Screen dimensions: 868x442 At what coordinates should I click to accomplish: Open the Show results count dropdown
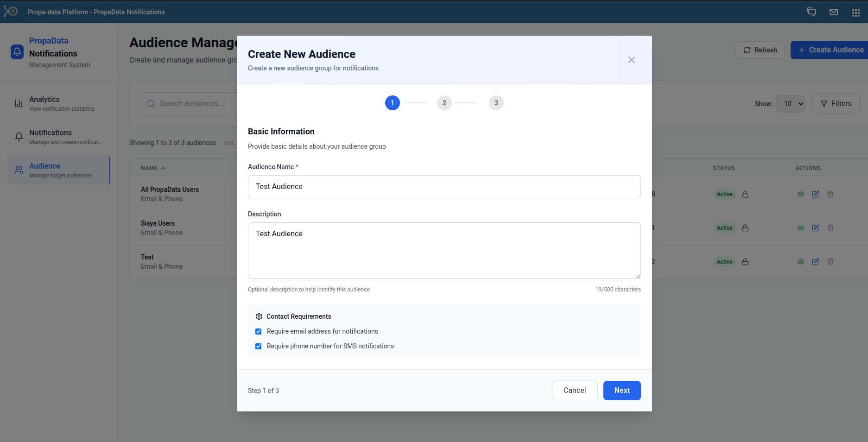click(791, 104)
